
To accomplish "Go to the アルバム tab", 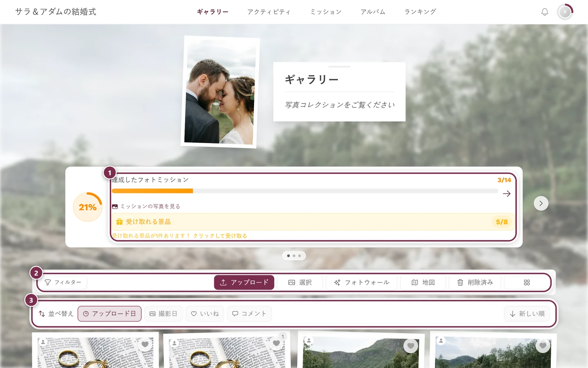I will point(373,12).
